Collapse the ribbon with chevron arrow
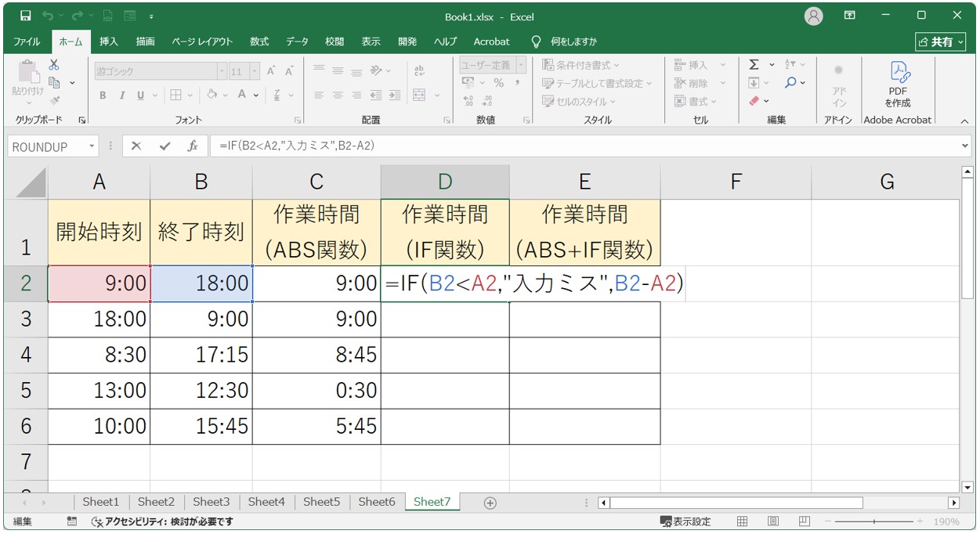The image size is (980, 534). point(964,121)
